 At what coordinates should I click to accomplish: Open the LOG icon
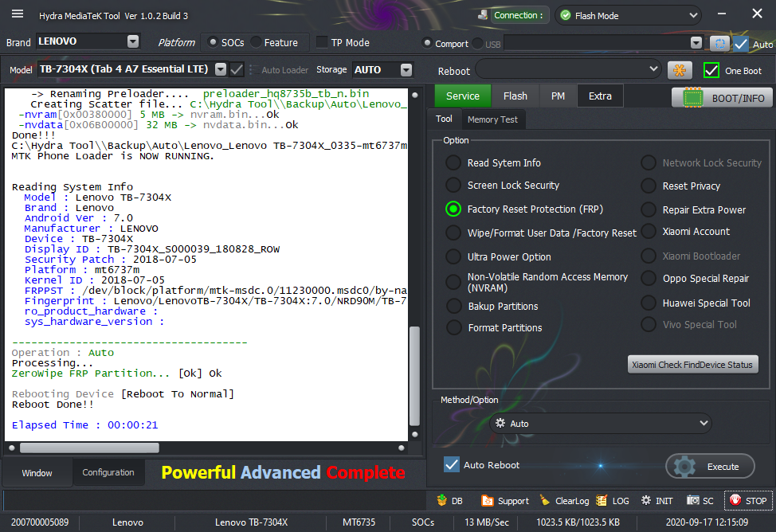[x=602, y=500]
